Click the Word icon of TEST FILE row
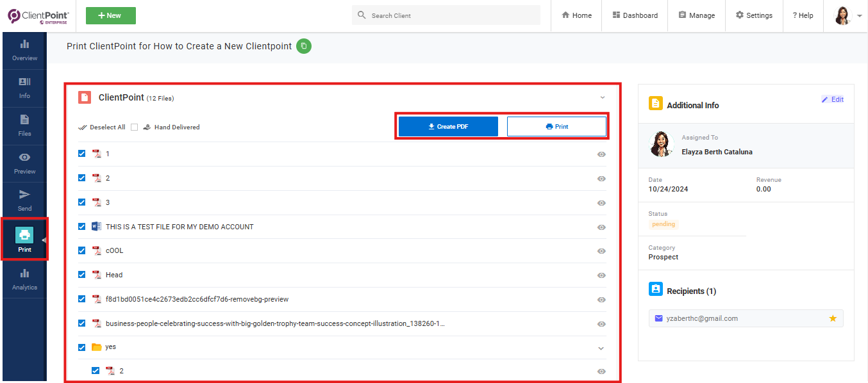This screenshot has width=868, height=383. click(97, 227)
